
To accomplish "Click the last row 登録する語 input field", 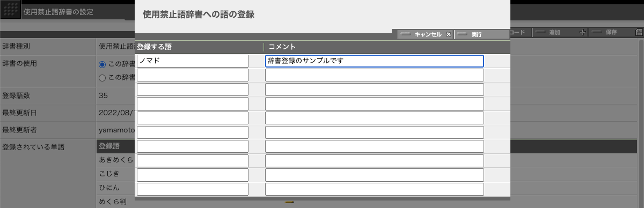I will [x=193, y=189].
